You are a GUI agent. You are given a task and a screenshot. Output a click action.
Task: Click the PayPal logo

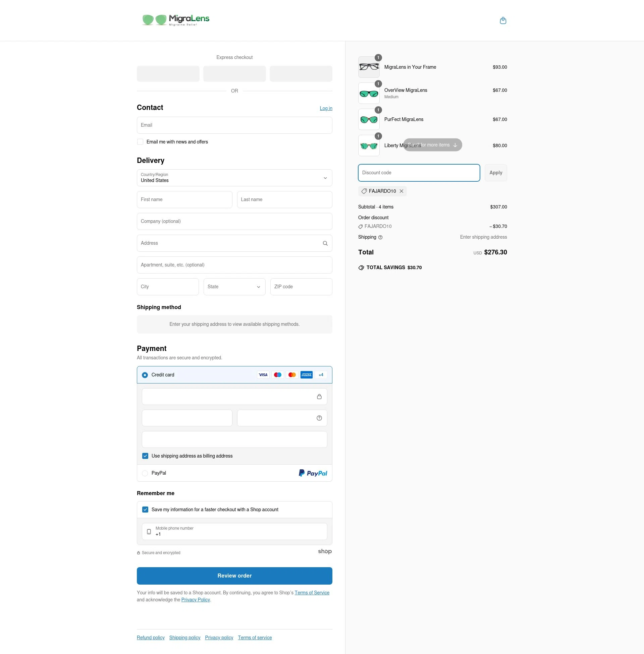[312, 473]
